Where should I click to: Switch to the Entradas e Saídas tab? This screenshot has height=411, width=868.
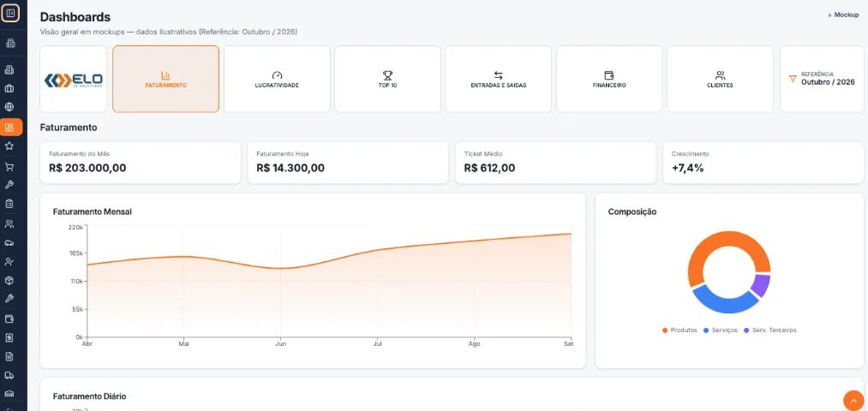498,79
